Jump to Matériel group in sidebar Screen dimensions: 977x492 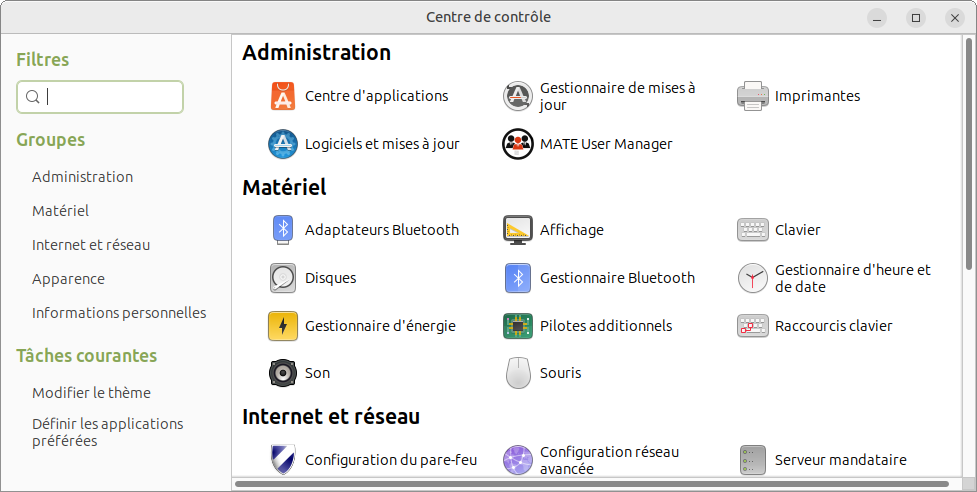pos(60,211)
